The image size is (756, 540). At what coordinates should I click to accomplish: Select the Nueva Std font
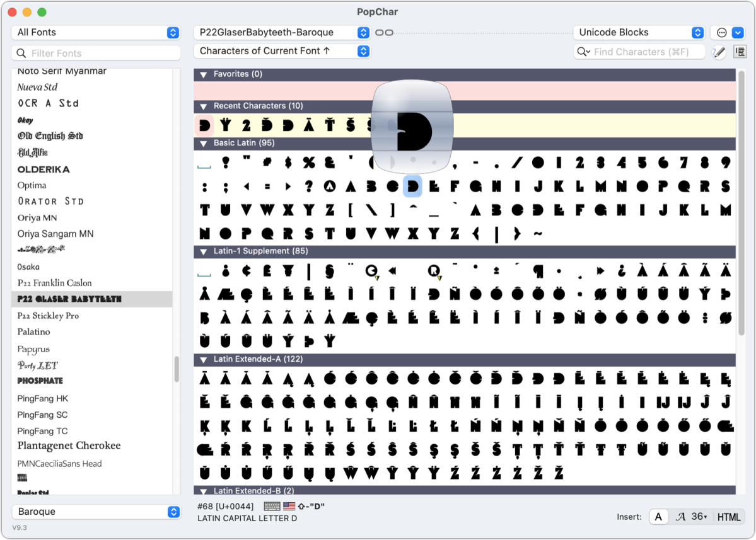tap(37, 87)
